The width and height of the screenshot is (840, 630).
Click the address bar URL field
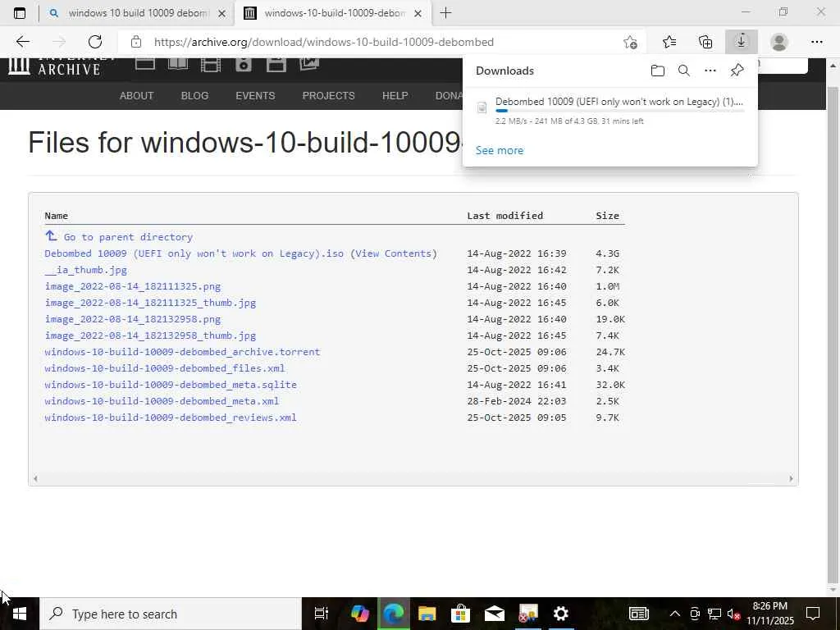pos(370,42)
